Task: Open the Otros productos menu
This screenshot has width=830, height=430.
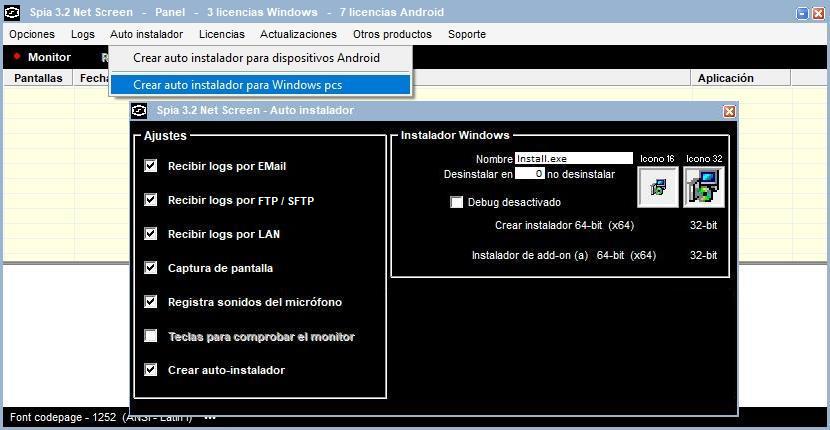Action: point(392,34)
